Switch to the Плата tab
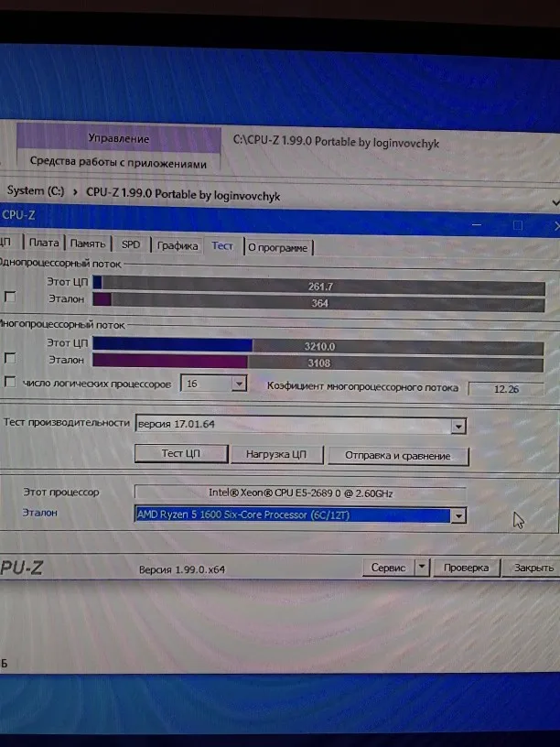The height and width of the screenshot is (747, 560). point(44,243)
